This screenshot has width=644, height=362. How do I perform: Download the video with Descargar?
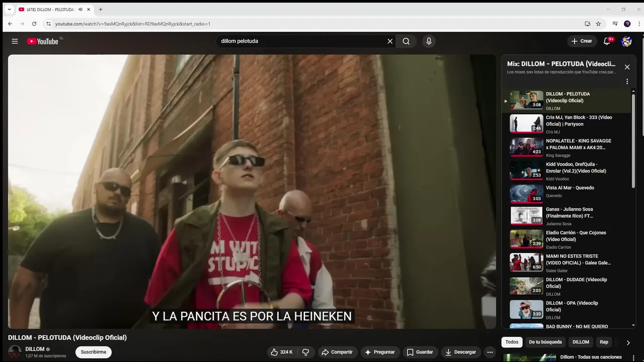460,352
